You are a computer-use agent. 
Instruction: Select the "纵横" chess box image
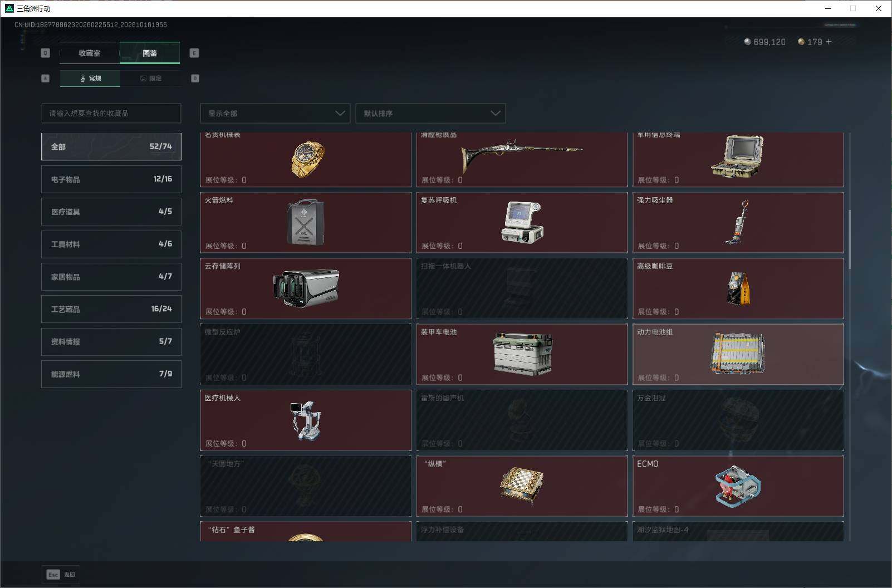pos(522,485)
